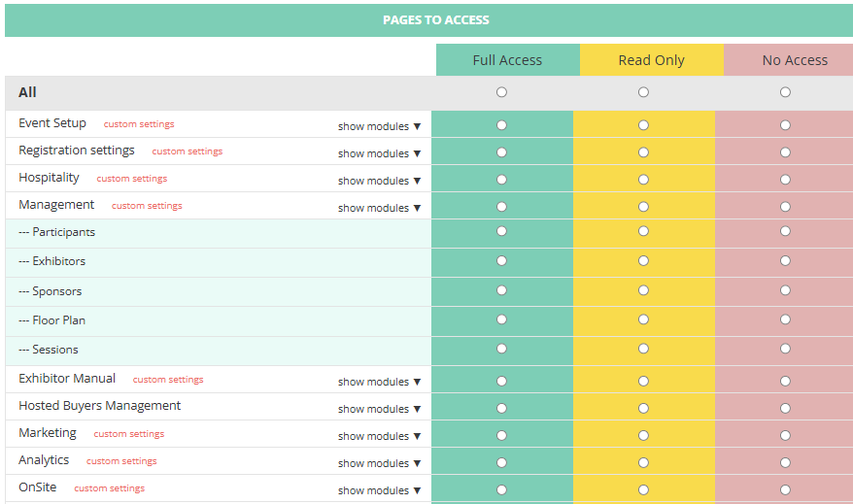Set Hospitality to No Access
This screenshot has width=853, height=504.
click(785, 180)
